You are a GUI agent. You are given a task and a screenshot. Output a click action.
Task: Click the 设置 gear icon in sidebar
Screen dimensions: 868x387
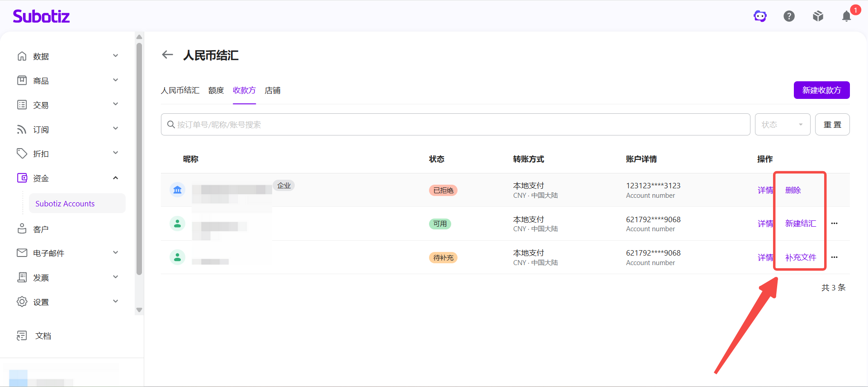tap(22, 302)
